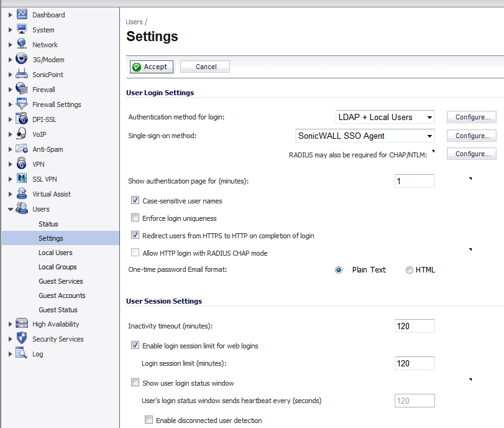Select HTML as one-time password Email format

410,269
